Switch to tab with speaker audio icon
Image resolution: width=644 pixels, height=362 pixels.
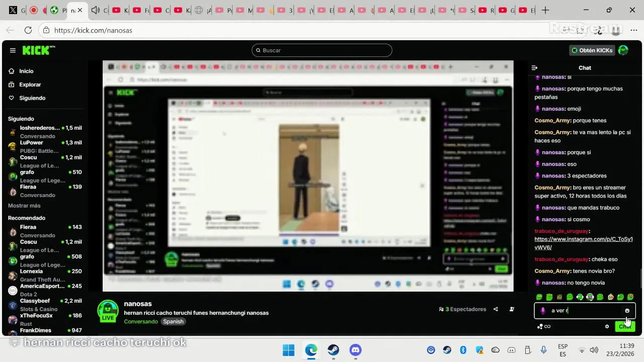(96, 10)
